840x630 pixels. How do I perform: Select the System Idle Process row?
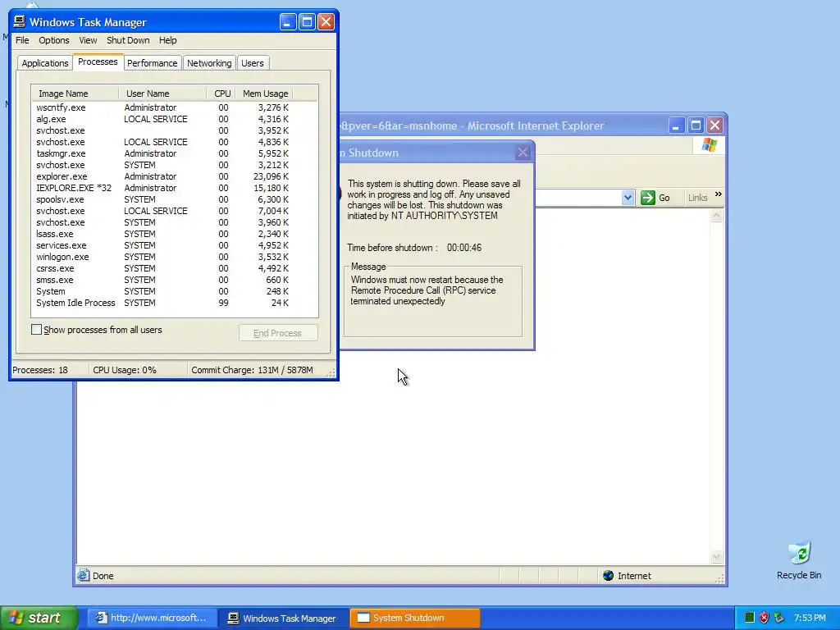(x=175, y=303)
